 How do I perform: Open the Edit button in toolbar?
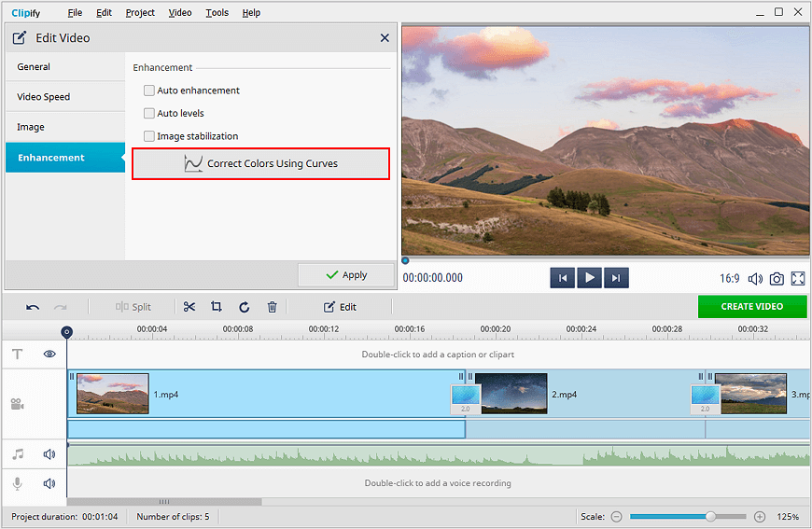coord(340,307)
